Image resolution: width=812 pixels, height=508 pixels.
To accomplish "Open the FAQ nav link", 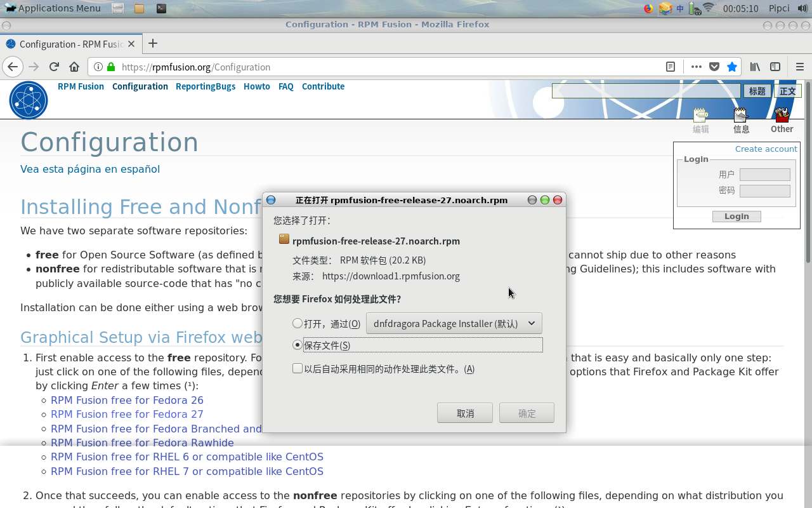I will (286, 86).
